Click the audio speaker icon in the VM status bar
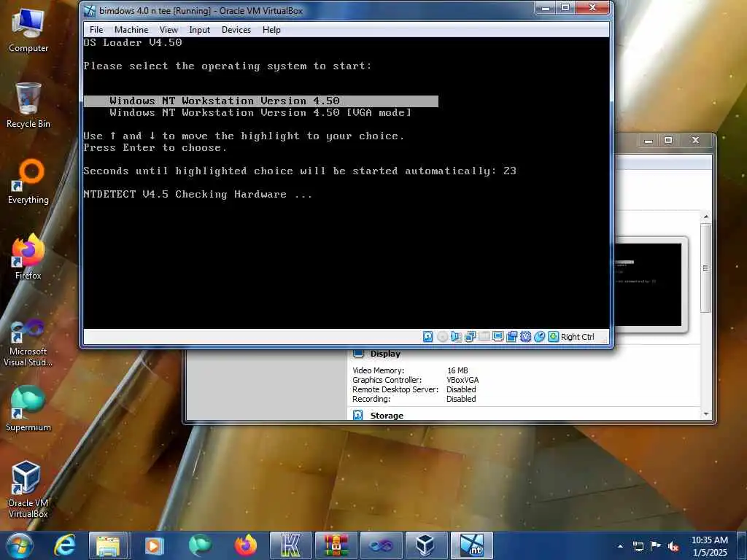The width and height of the screenshot is (747, 560). point(456,337)
